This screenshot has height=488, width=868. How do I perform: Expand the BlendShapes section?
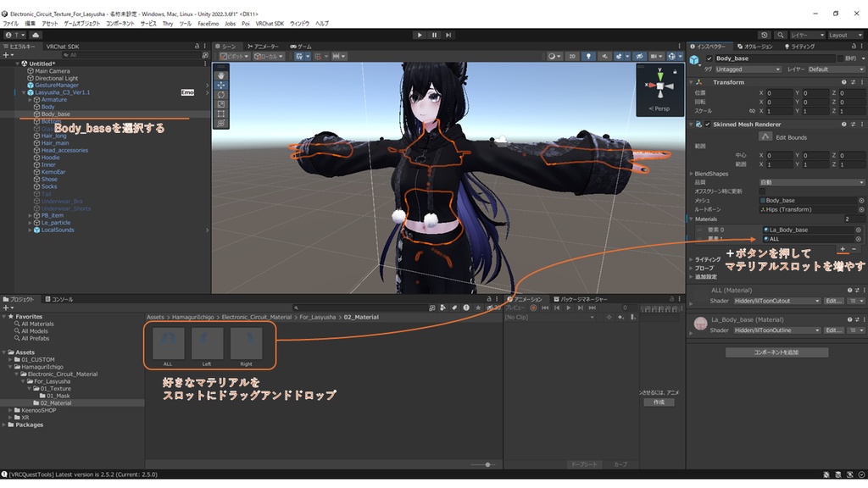(x=692, y=174)
